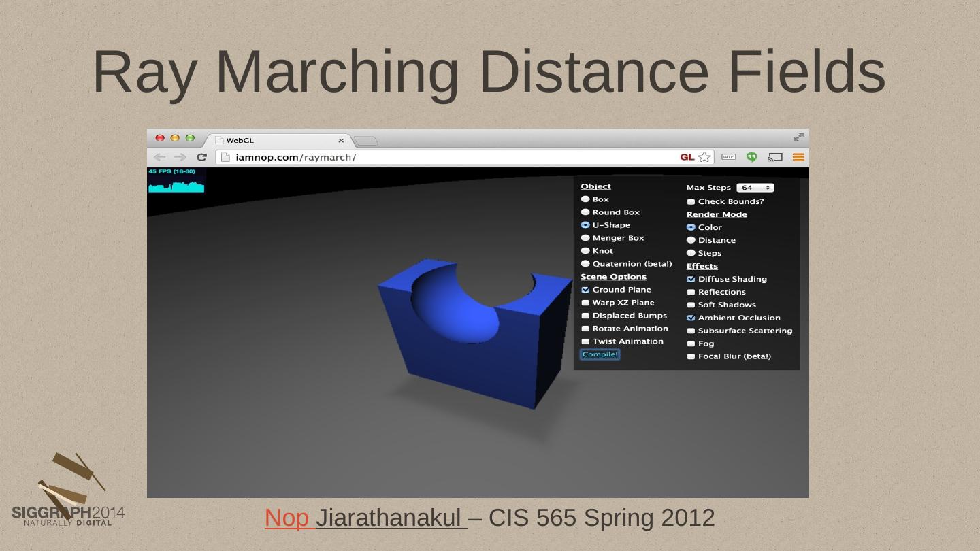
Task: Select the Menger Box object option
Action: [x=585, y=238]
